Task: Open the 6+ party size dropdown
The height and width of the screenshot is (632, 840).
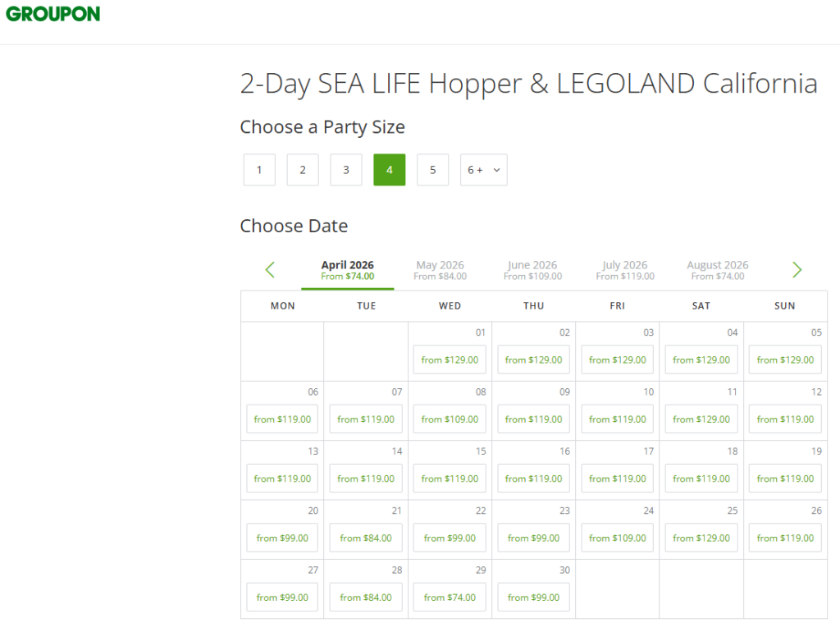Action: click(x=483, y=170)
